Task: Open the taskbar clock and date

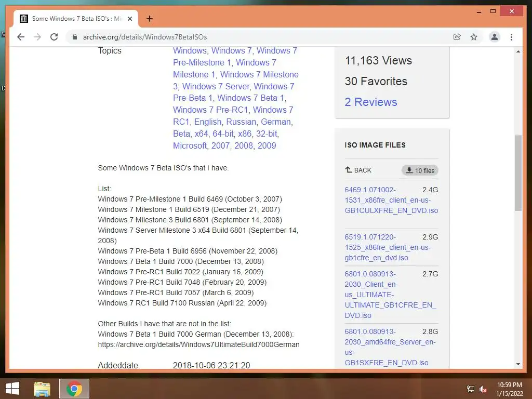Action: [510, 389]
